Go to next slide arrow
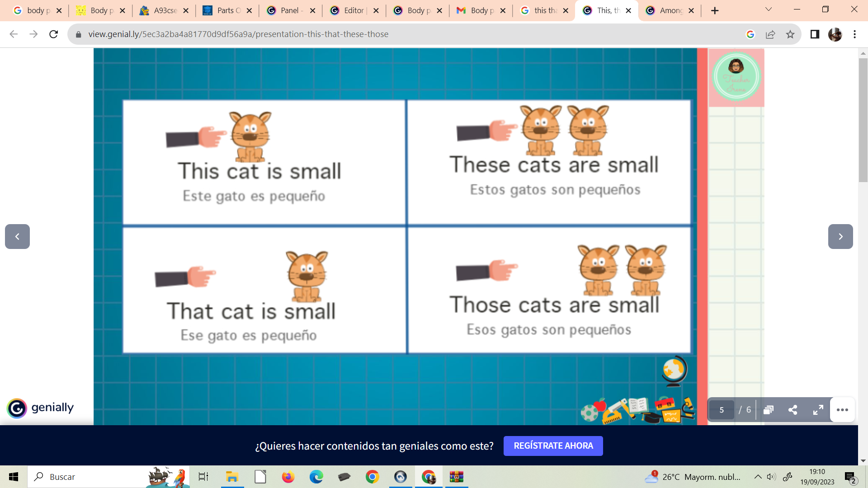Screen dimensions: 868x488 [x=840, y=236]
